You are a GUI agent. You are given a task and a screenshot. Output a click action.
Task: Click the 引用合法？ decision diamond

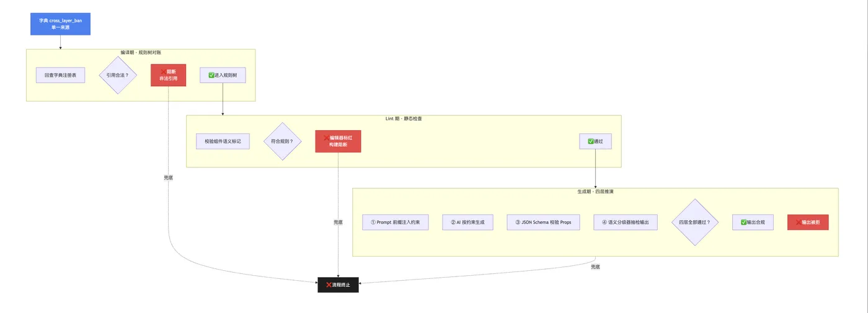coord(118,75)
